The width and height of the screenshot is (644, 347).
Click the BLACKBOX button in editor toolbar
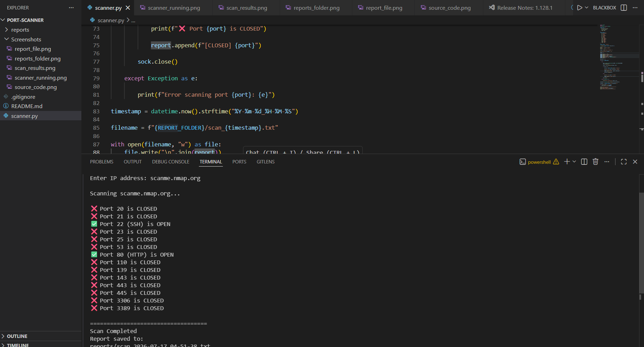point(604,8)
